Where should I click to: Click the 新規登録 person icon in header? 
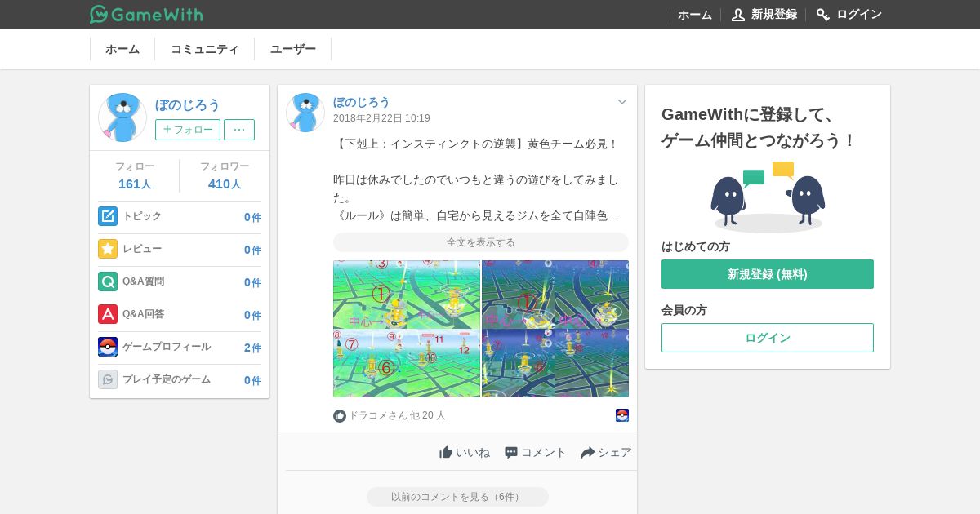click(x=738, y=15)
